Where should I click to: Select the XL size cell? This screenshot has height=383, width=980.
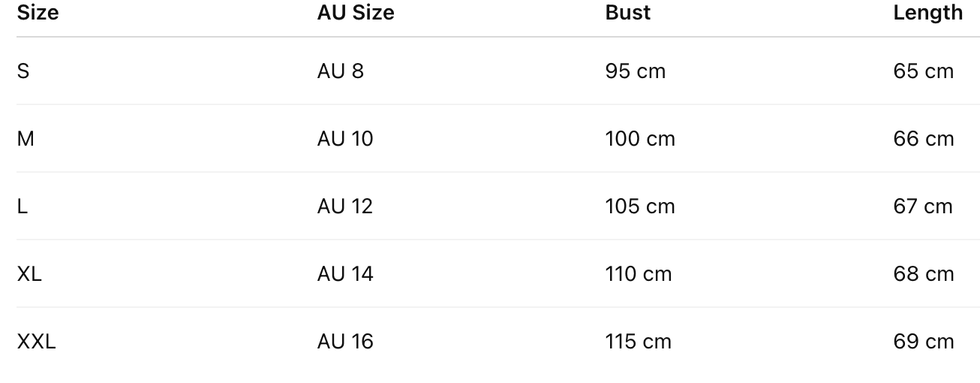pyautogui.click(x=29, y=274)
